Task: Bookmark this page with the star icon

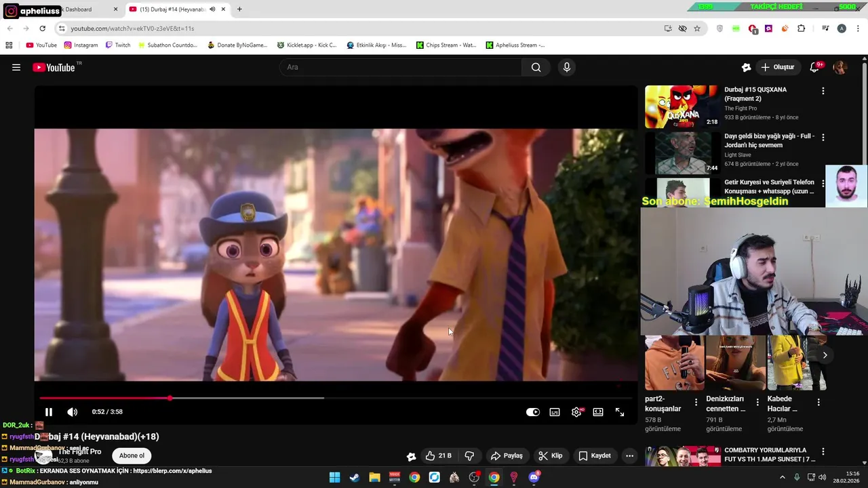Action: click(x=697, y=28)
